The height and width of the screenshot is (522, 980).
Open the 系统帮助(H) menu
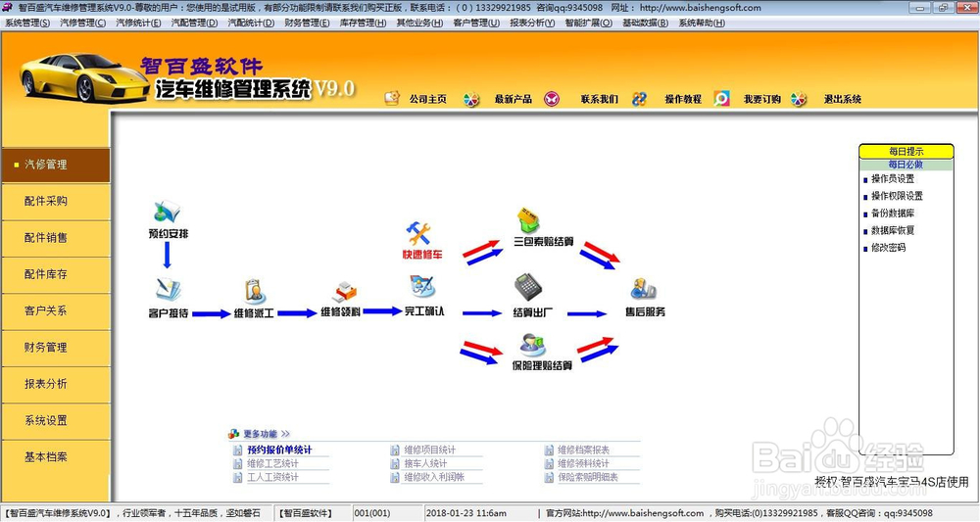702,23
